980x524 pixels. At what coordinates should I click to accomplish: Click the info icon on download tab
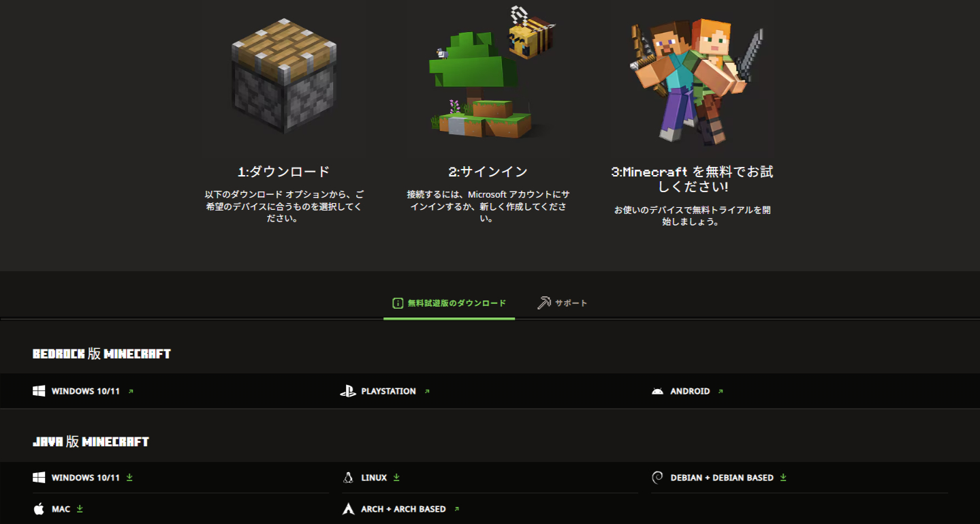pos(398,303)
